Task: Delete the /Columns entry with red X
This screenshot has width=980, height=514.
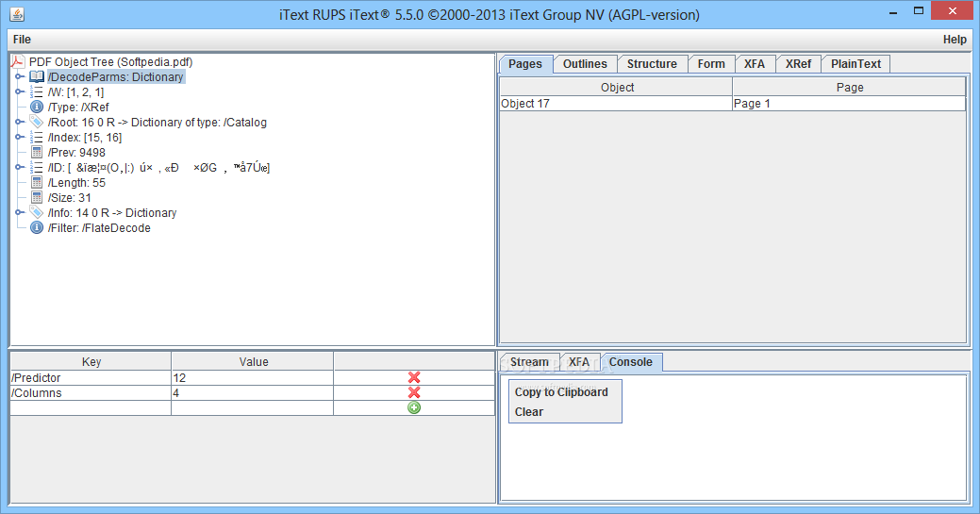Action: (x=414, y=392)
